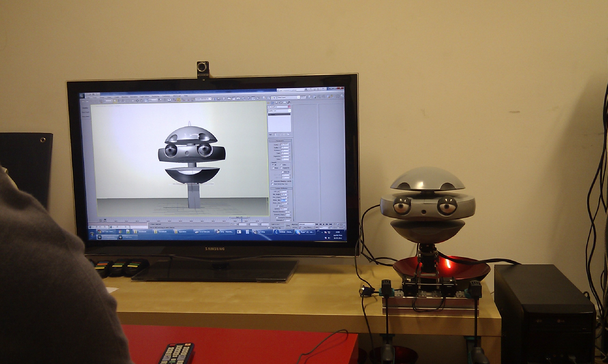
Task: Toggle Show End Result in modifier stack
Action: click(x=275, y=134)
